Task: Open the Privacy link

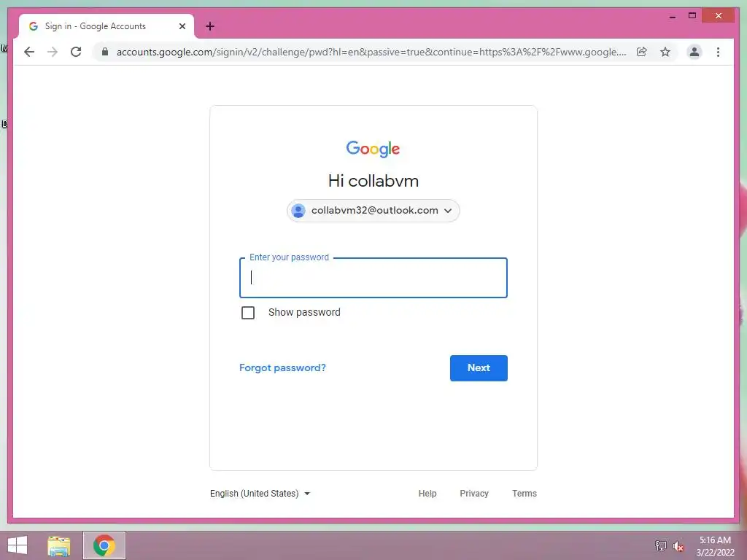Action: [x=474, y=494]
